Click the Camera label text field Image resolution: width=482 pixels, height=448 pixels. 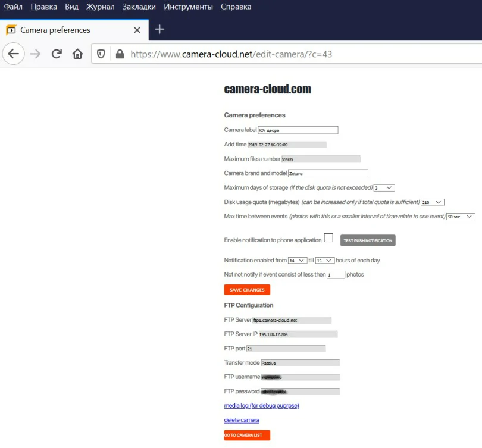pos(298,130)
